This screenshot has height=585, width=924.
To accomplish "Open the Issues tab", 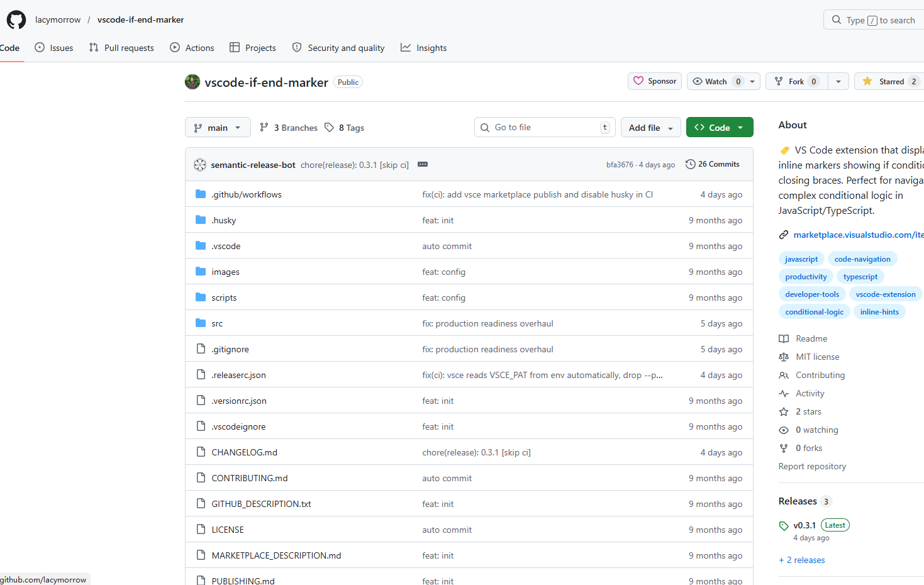I will point(54,48).
